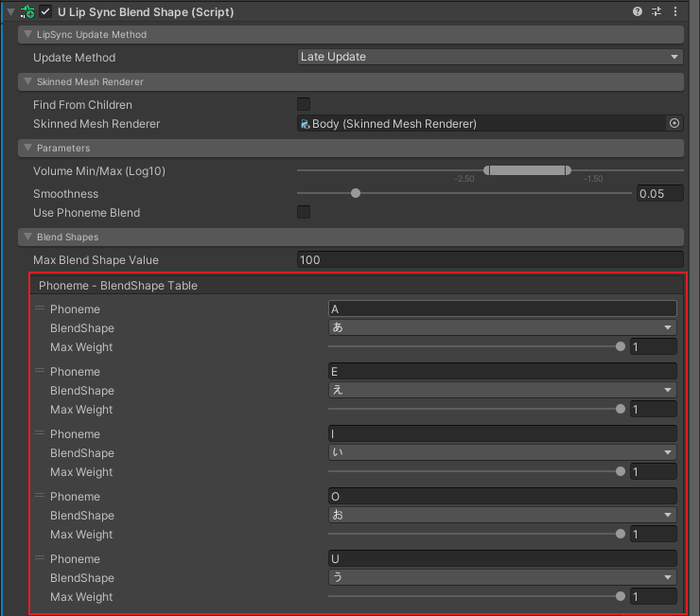
Task: Click the Phoneme text field containing O
Action: coord(502,496)
